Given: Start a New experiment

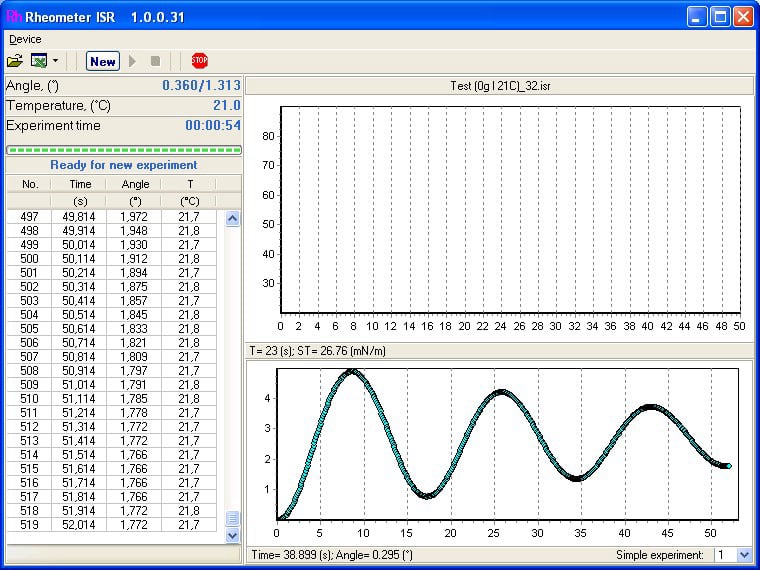Looking at the screenshot, I should click(x=103, y=62).
